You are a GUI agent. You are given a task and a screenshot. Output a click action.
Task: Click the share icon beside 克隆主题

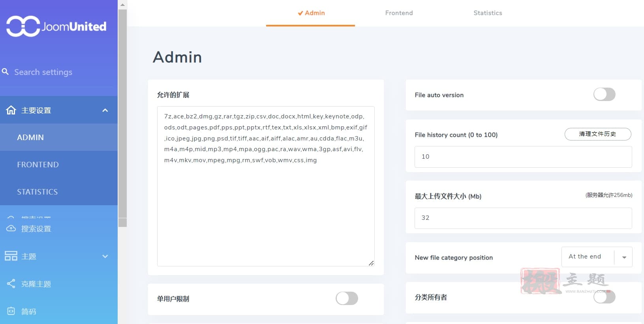pyautogui.click(x=11, y=283)
